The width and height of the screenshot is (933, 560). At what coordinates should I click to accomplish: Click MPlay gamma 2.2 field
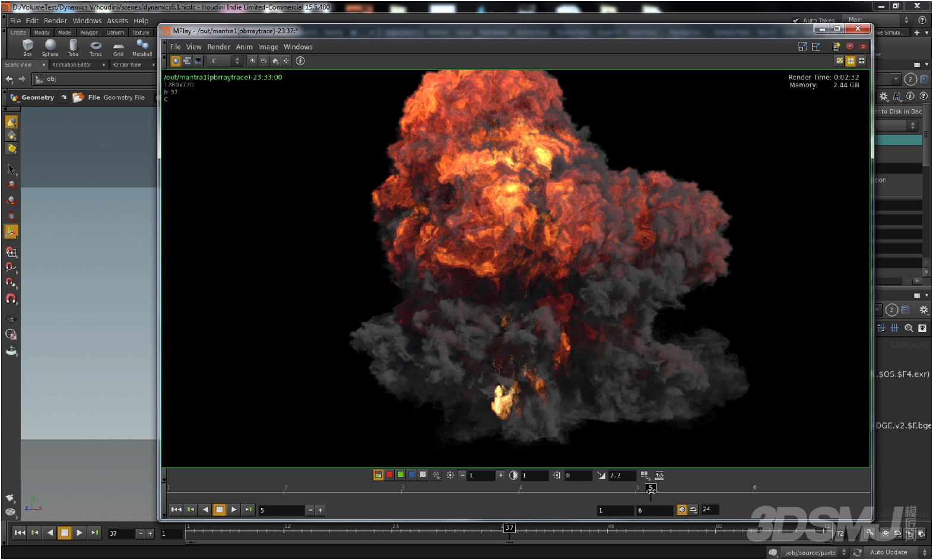(621, 475)
